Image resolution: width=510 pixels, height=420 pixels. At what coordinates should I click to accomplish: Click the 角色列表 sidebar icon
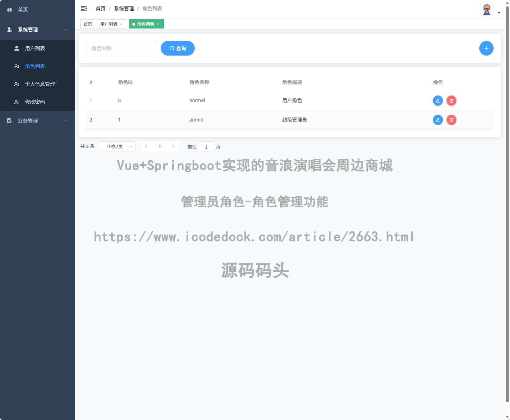click(x=17, y=66)
